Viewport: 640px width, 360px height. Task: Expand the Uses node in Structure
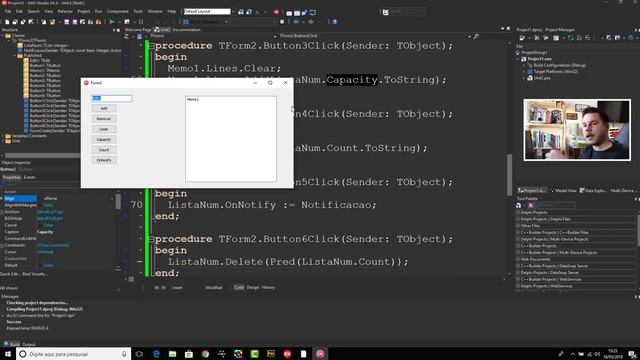(3, 141)
